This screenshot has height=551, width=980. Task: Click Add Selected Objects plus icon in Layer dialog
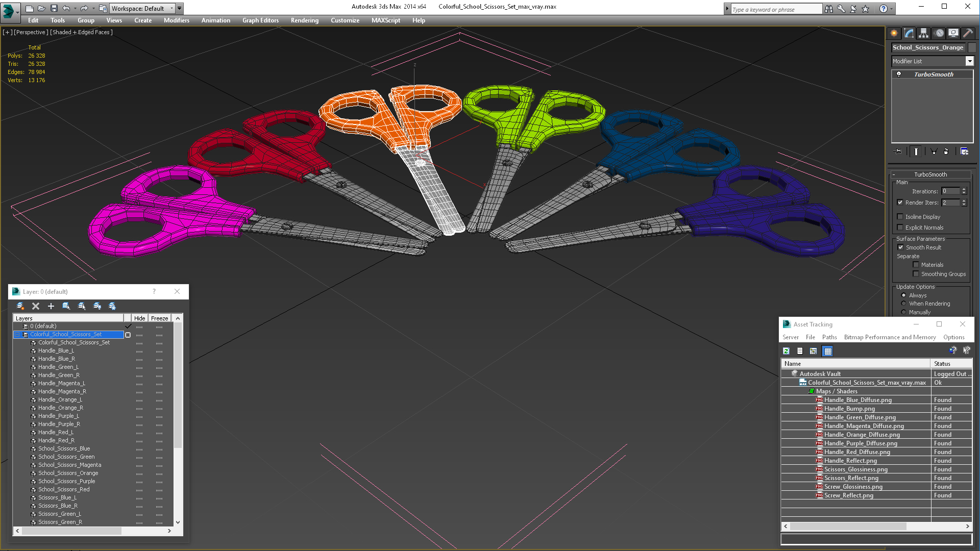[x=51, y=306]
